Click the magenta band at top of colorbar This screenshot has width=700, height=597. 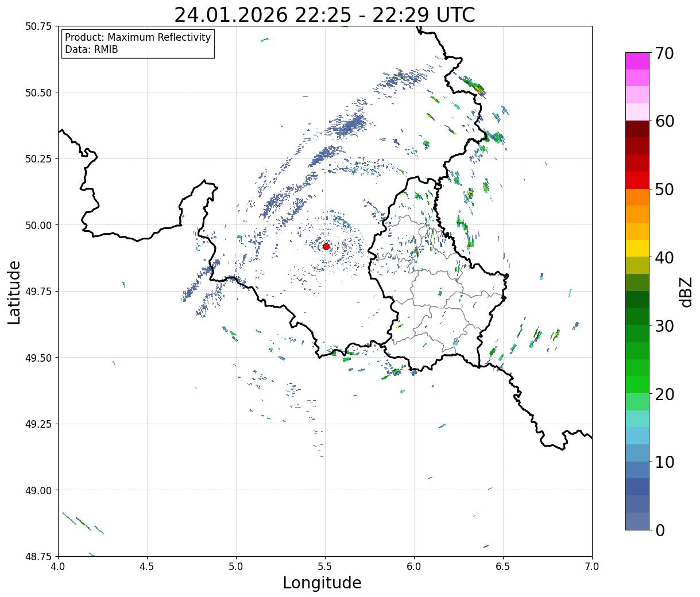(637, 61)
